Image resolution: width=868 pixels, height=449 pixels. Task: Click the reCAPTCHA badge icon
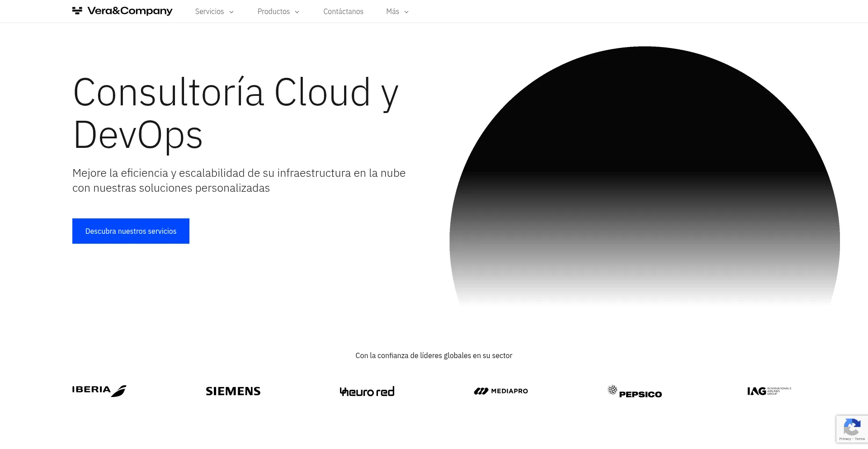852,427
